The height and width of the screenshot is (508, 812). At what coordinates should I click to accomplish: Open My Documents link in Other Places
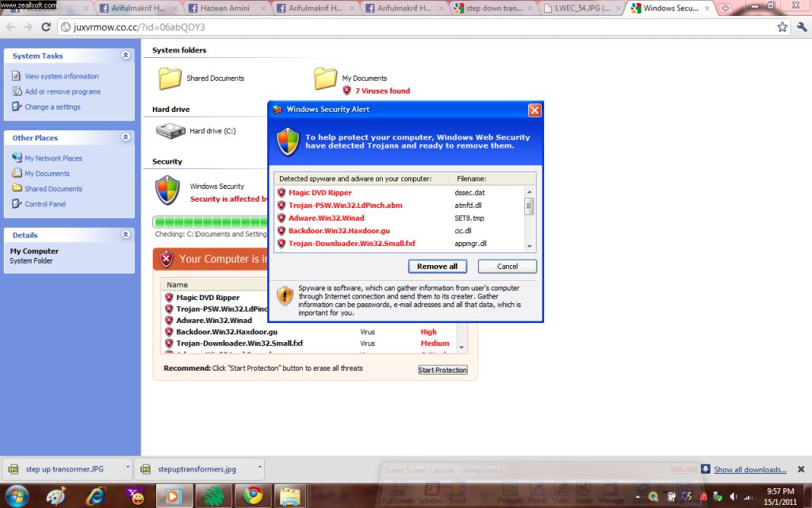(x=47, y=173)
